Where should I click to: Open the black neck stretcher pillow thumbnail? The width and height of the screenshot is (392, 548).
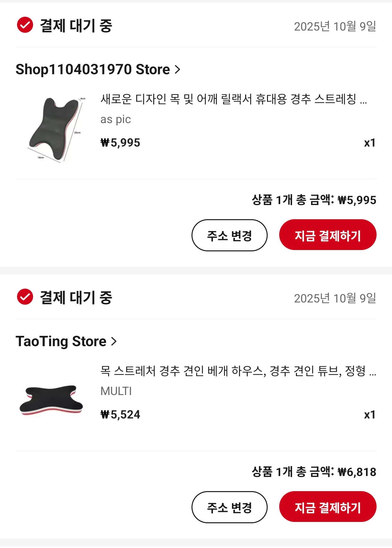pos(51,400)
